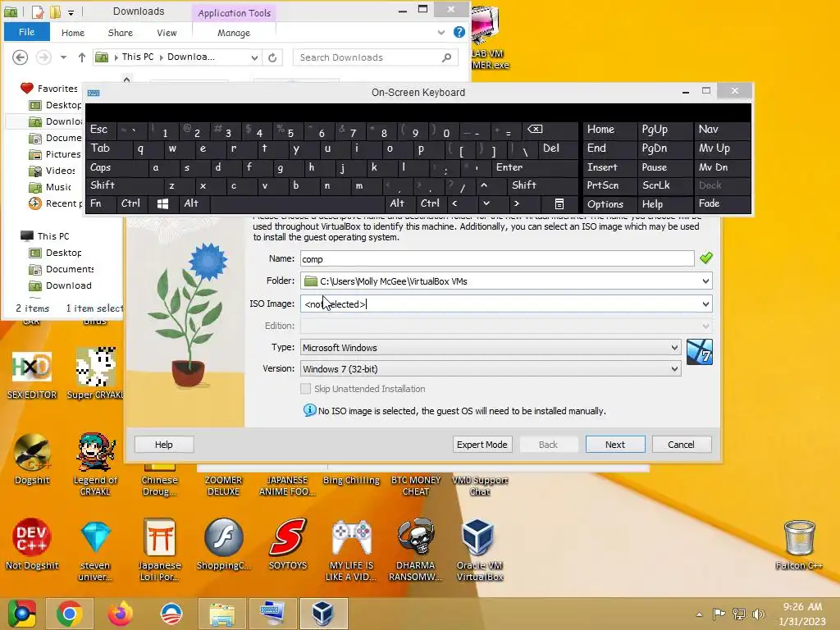
Task: Show hidden icons in the system tray
Action: coord(699,614)
